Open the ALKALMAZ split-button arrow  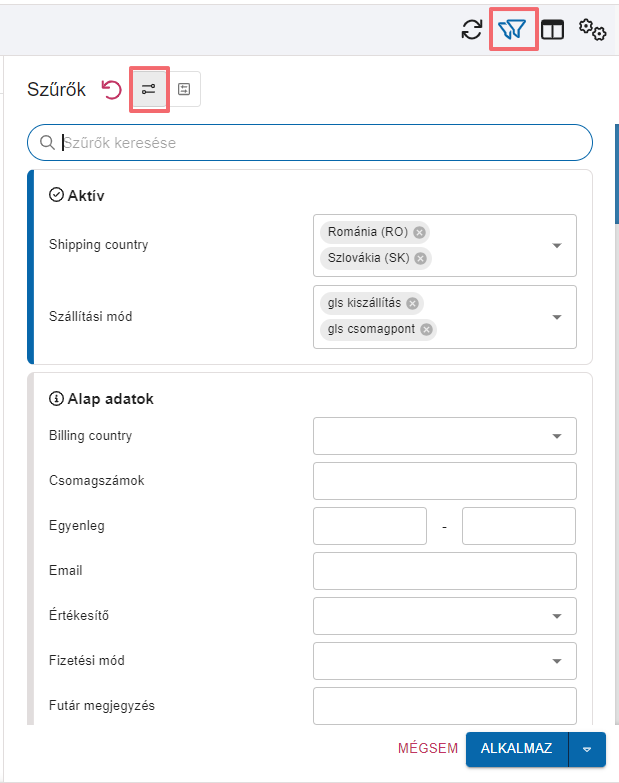(587, 749)
